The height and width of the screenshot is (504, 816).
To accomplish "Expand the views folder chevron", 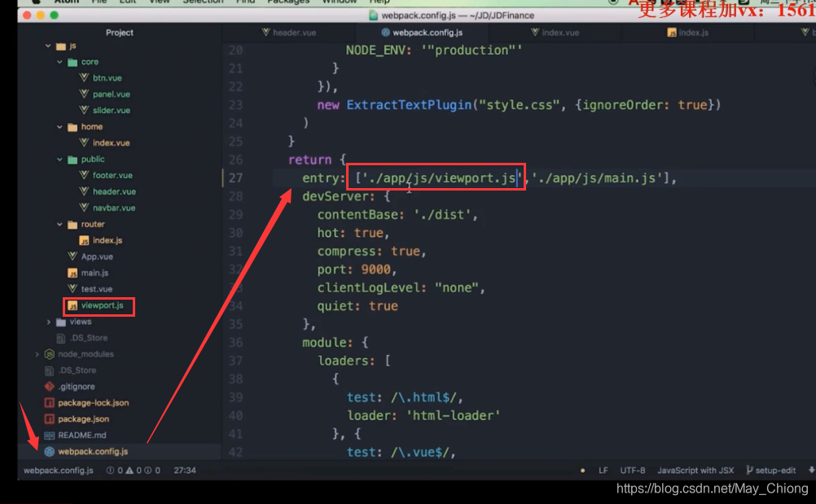I will (x=48, y=322).
